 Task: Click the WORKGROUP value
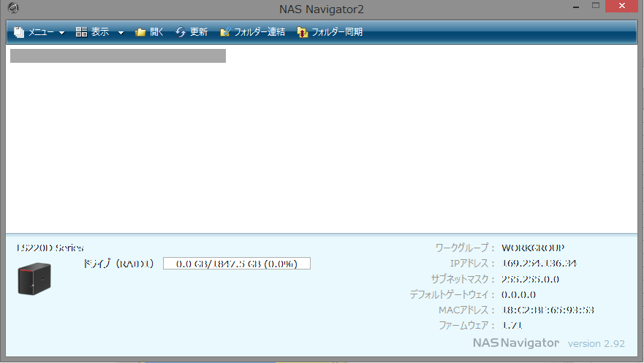(x=533, y=248)
